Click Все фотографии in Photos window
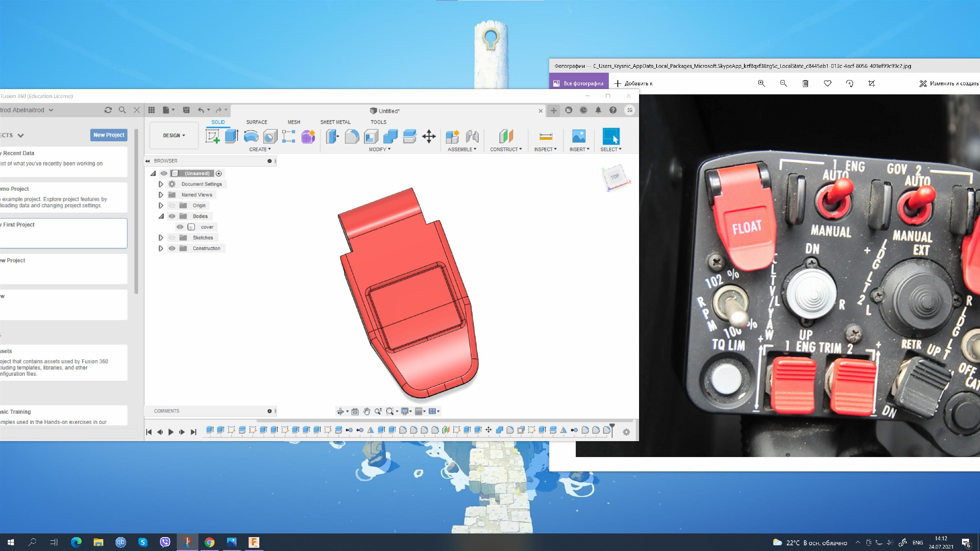The image size is (980, 551). [579, 83]
